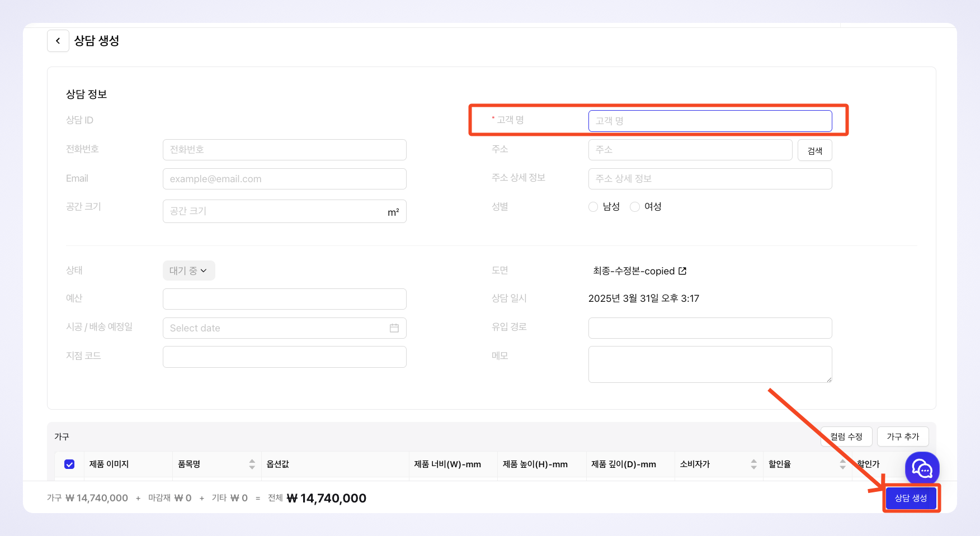Sort by 품목명 column arrows
The width and height of the screenshot is (980, 536).
(x=252, y=464)
